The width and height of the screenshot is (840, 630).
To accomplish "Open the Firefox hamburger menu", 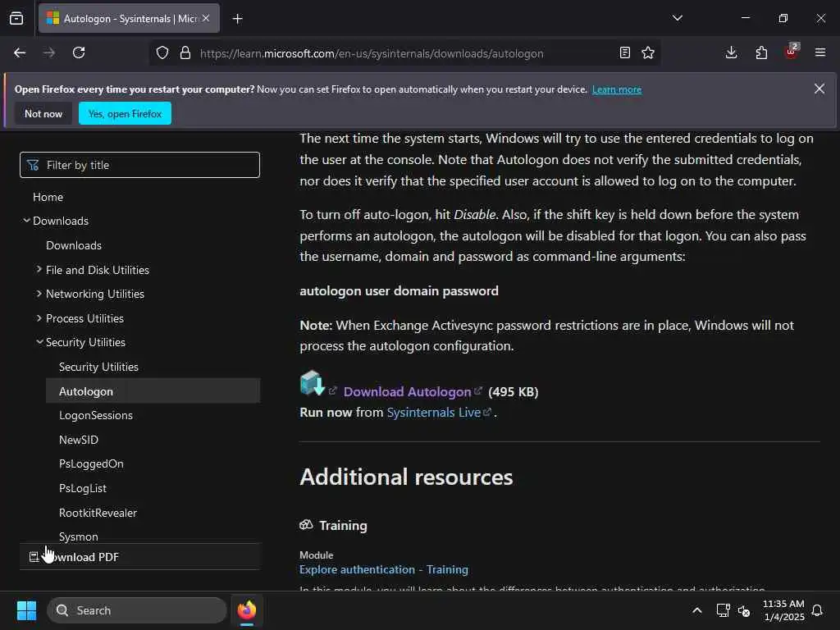I will pos(820,52).
